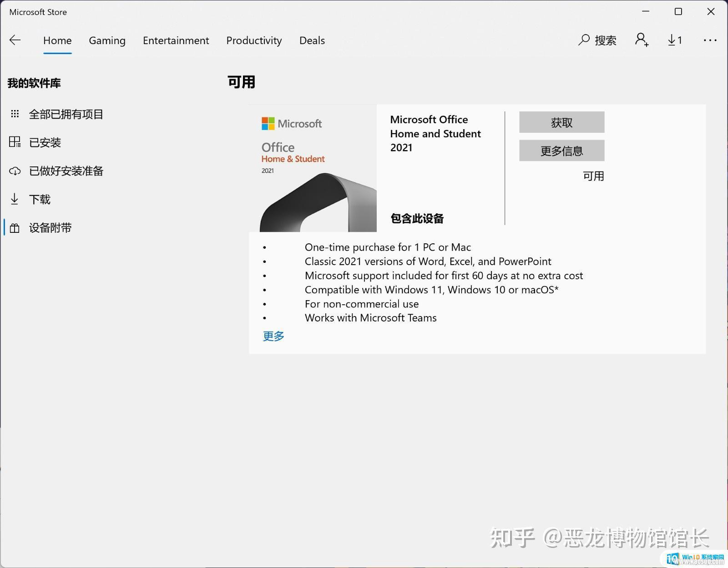
Task: Select 下载 in library sidebar
Action: tap(40, 199)
